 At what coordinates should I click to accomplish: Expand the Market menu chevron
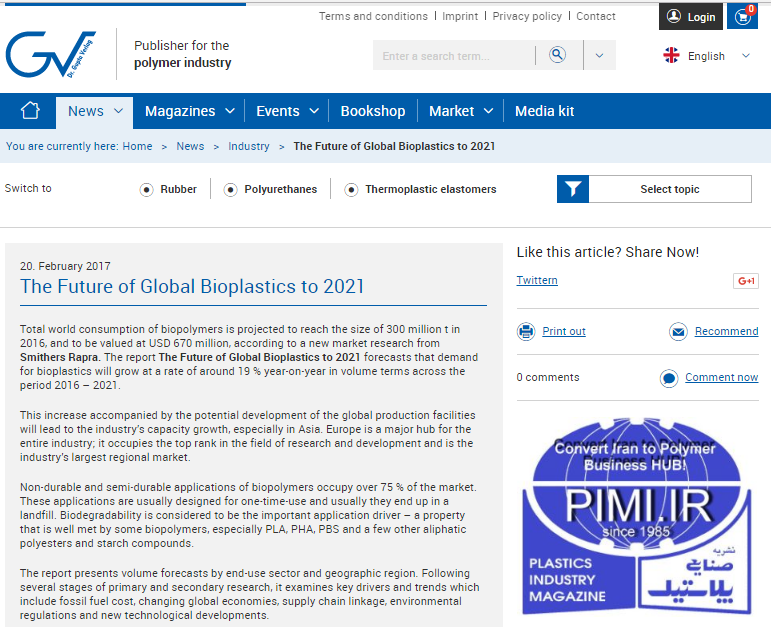488,111
